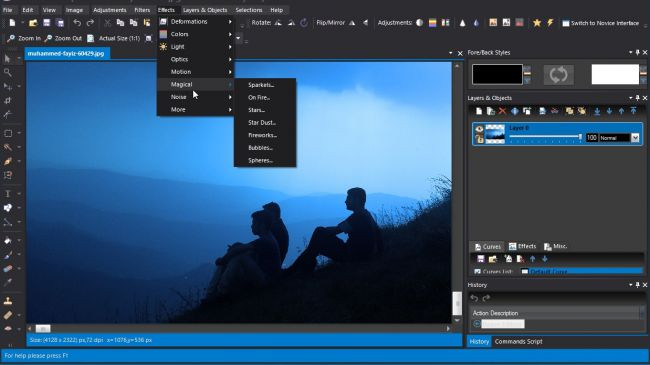The image size is (650, 365).
Task: Open the Layers & Objects menu
Action: [x=205, y=10]
